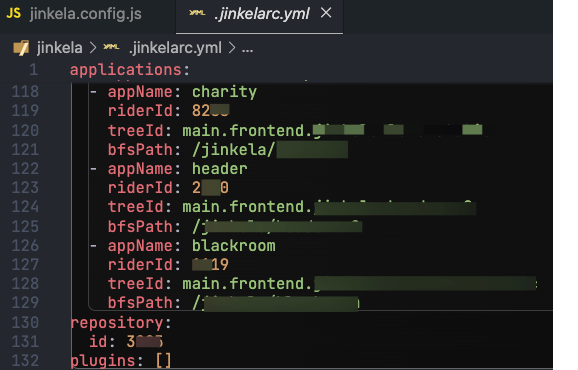Click the JS file icon on jinkela.config.js tab
The height and width of the screenshot is (370, 578).
14,13
